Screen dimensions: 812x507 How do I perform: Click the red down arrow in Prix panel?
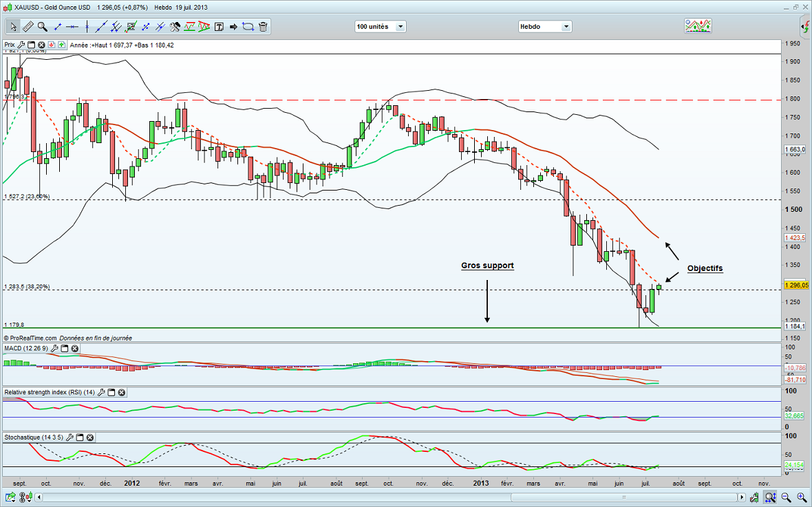[x=52, y=45]
